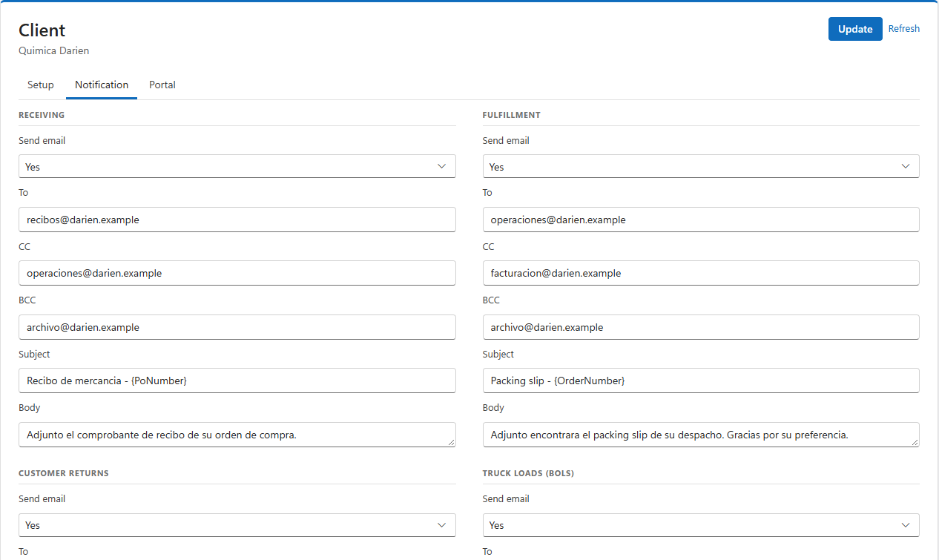
Task: Open Fulfillment Send email dropdown
Action: 701,166
